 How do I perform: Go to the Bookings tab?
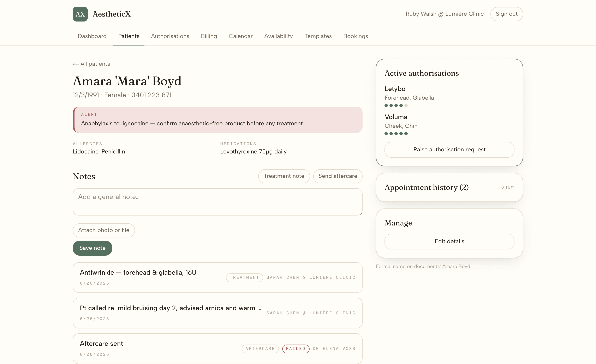(x=356, y=36)
